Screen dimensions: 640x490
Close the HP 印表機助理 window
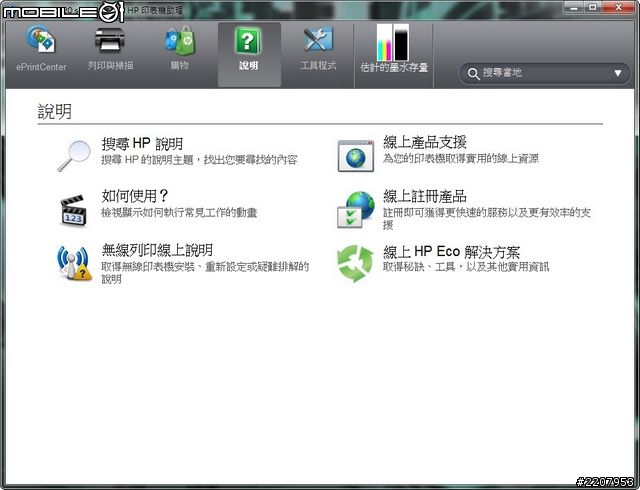point(619,7)
